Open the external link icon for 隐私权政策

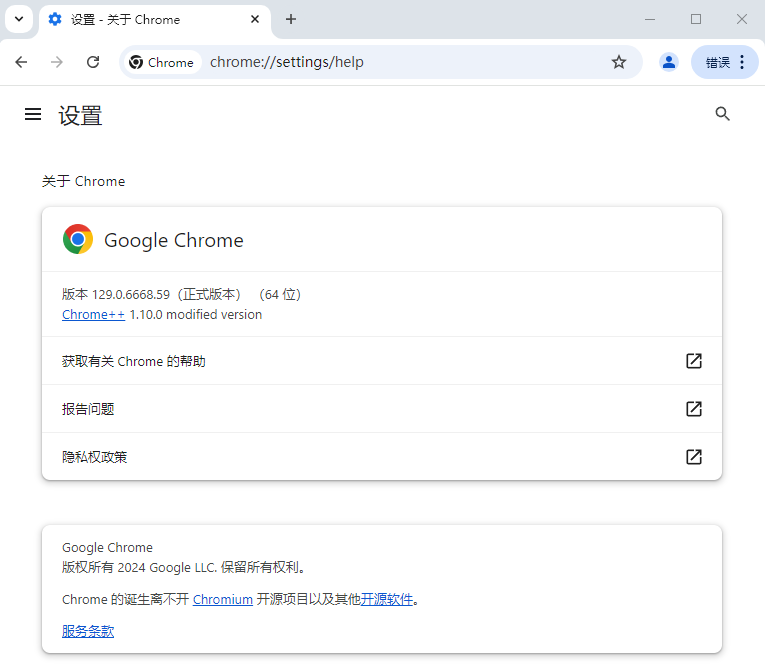click(694, 457)
